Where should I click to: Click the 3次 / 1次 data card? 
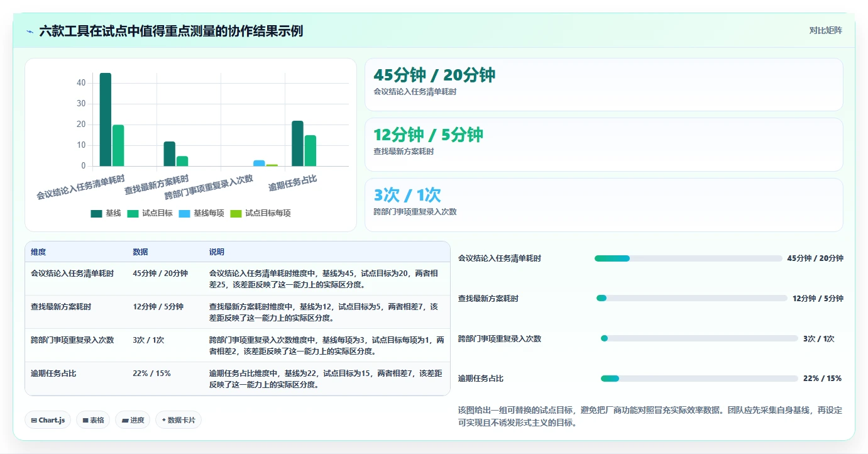coord(604,205)
